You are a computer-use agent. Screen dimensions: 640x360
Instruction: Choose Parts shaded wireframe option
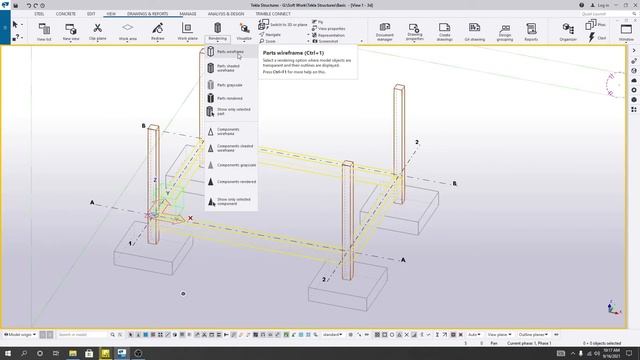[x=231, y=68]
